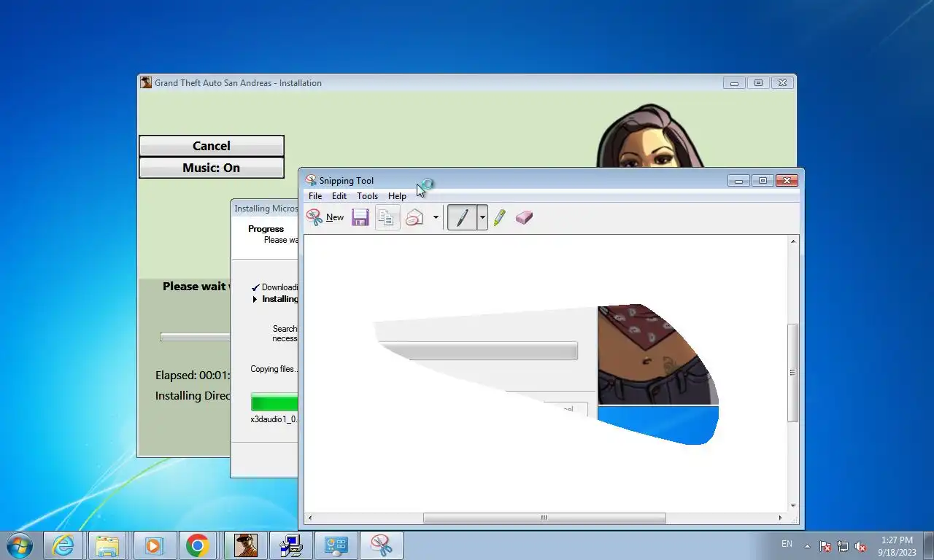Click the 'Copying files' status text

(274, 369)
